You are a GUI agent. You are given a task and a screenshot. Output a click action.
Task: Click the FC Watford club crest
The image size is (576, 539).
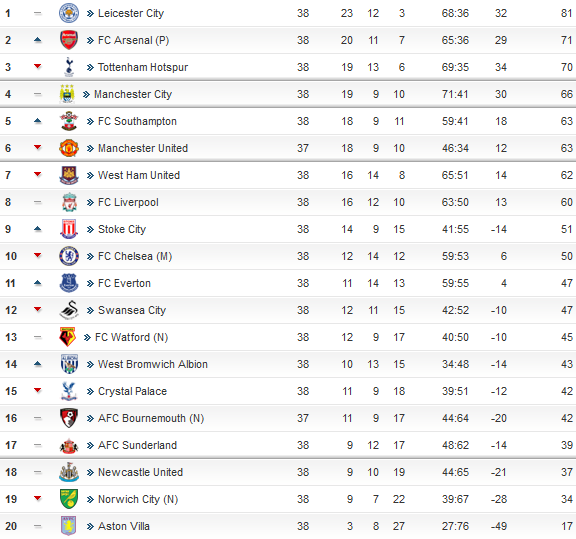click(67, 337)
